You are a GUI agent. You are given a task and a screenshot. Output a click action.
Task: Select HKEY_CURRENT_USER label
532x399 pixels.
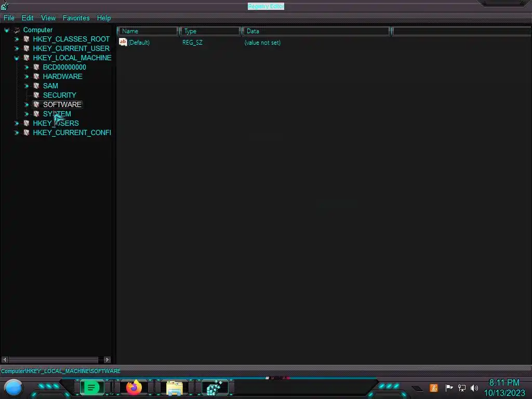[x=71, y=48]
